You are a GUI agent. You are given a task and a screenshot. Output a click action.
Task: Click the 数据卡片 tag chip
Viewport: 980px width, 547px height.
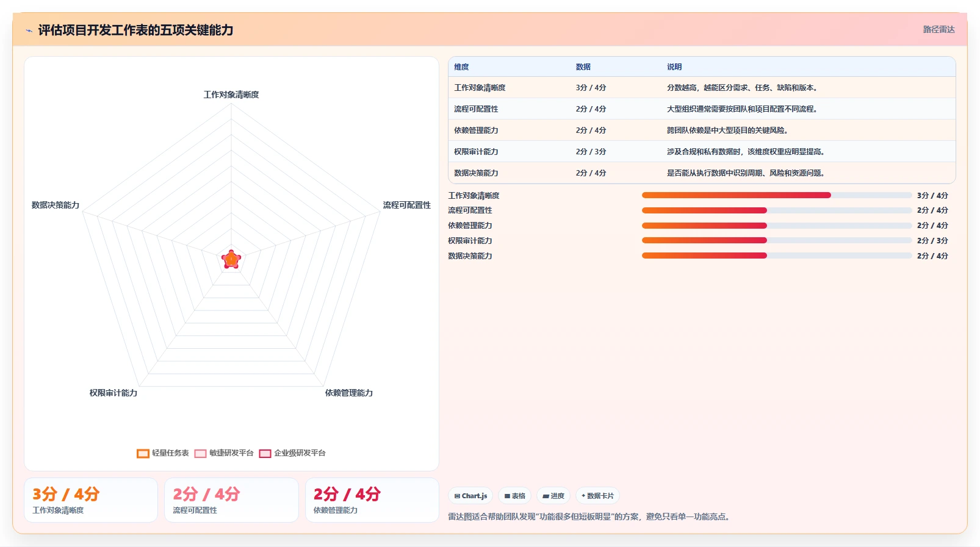(x=598, y=496)
